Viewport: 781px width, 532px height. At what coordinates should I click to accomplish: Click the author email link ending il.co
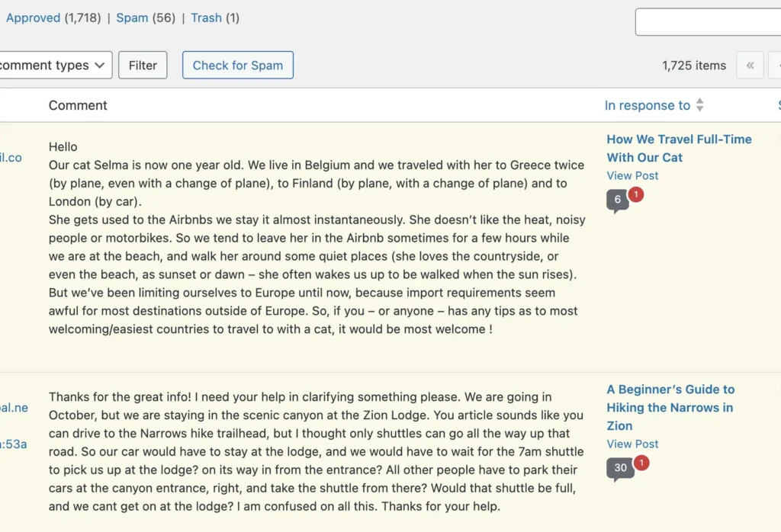click(x=11, y=158)
